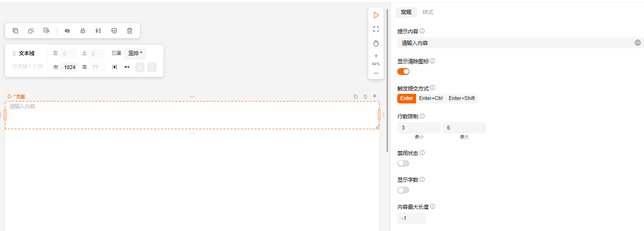
Task: Click the fullscreen fit icon
Action: pyautogui.click(x=376, y=29)
